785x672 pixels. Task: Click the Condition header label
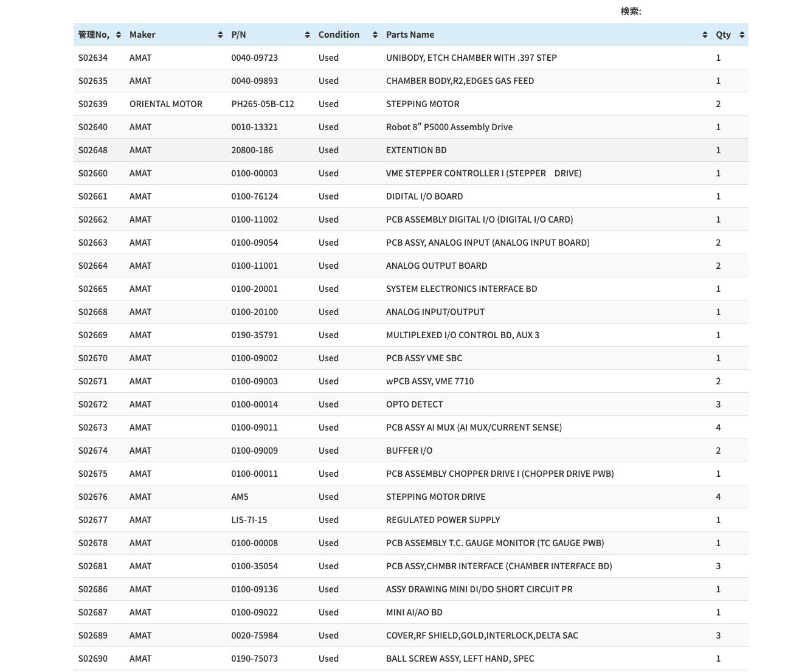click(x=339, y=35)
